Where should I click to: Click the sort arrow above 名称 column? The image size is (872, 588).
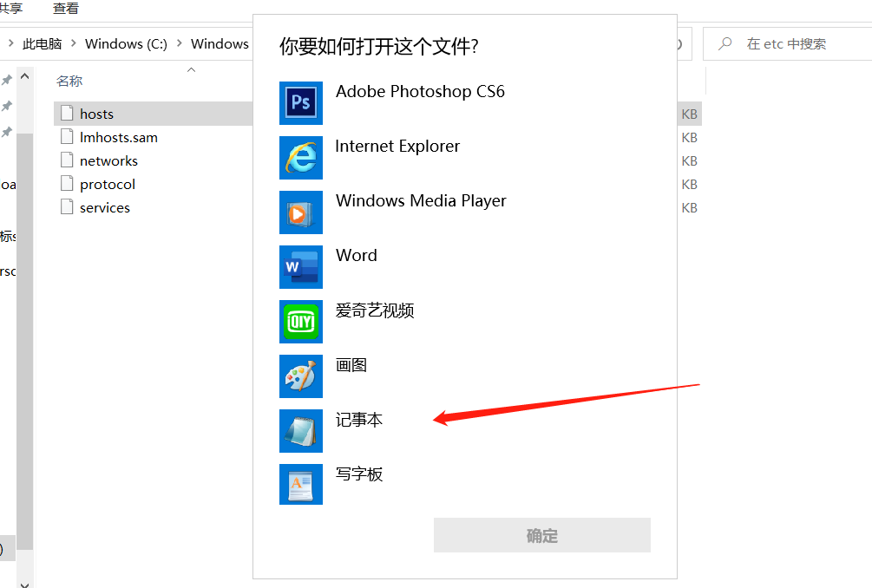(x=191, y=70)
